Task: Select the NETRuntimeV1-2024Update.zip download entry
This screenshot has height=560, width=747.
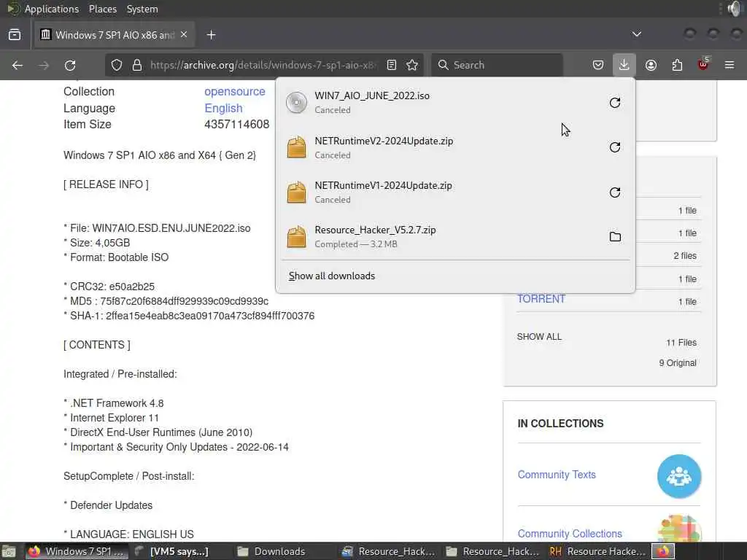Action: pyautogui.click(x=455, y=192)
